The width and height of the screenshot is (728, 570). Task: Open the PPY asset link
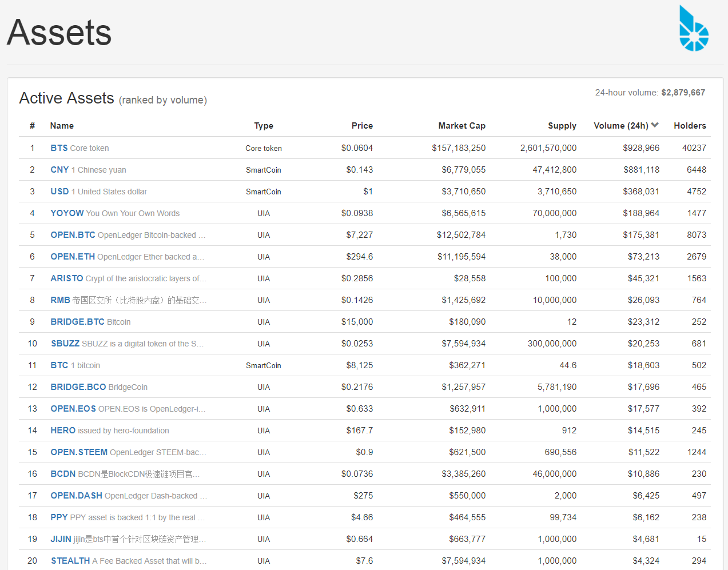click(59, 517)
